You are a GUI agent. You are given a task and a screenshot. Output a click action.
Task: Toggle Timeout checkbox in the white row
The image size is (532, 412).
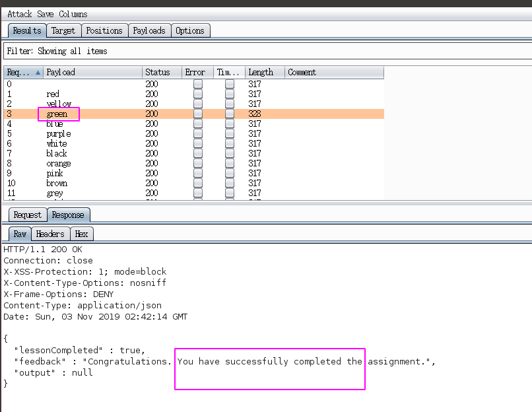coord(230,143)
